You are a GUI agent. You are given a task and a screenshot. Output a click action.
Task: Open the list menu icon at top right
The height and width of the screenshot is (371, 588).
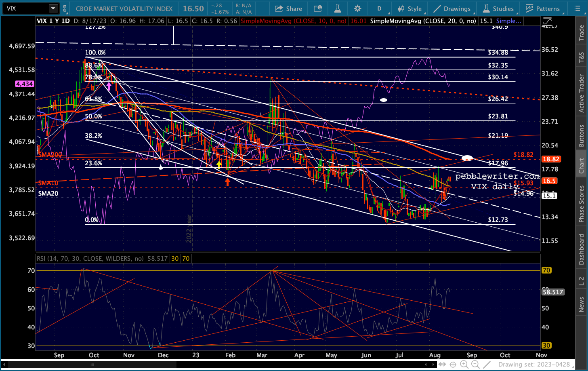pos(577,8)
